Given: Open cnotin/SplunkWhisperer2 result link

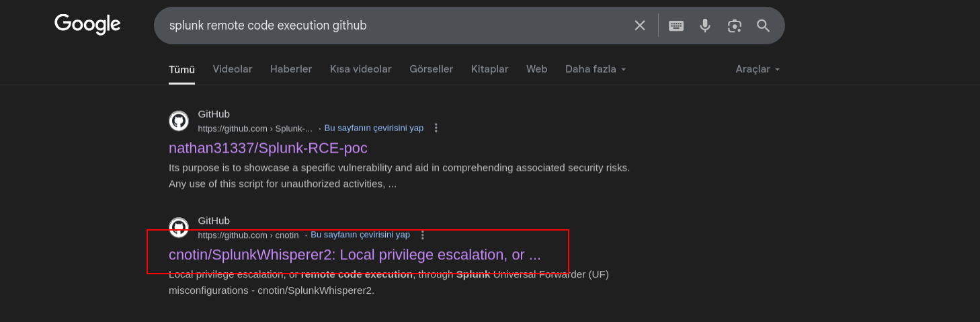Looking at the screenshot, I should click(x=355, y=255).
